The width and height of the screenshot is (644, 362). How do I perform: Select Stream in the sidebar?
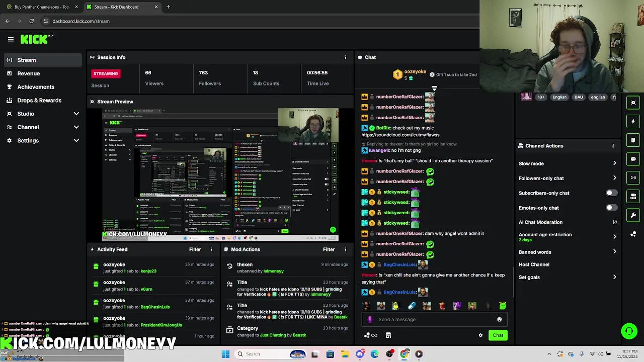(x=43, y=60)
